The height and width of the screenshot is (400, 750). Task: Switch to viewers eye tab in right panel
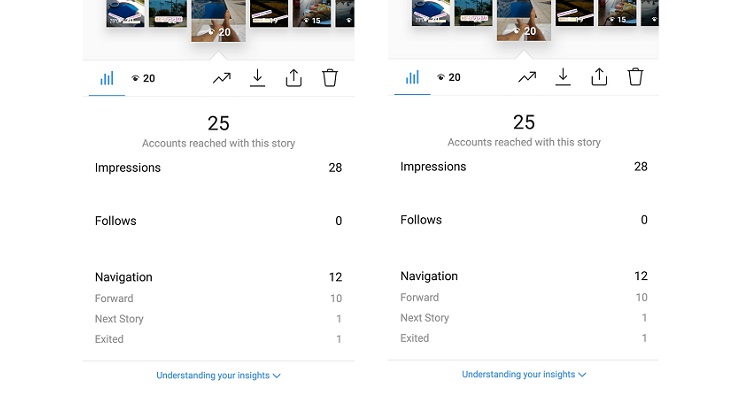(x=448, y=77)
